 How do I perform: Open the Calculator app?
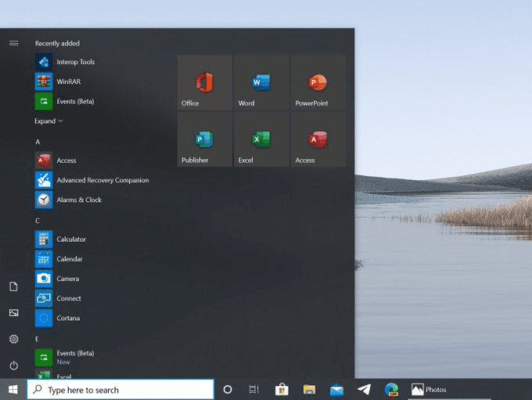point(70,240)
